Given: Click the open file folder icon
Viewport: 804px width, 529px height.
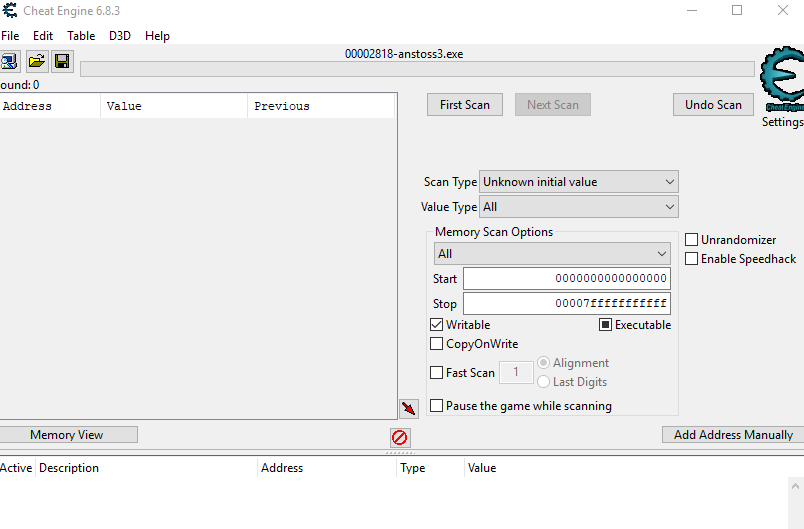Looking at the screenshot, I should coord(36,62).
